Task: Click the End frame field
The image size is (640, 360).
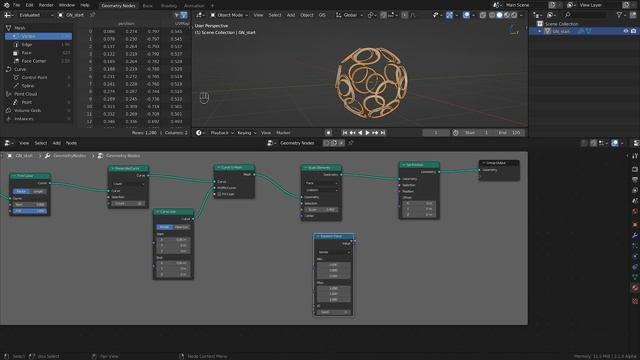Action: click(x=509, y=133)
